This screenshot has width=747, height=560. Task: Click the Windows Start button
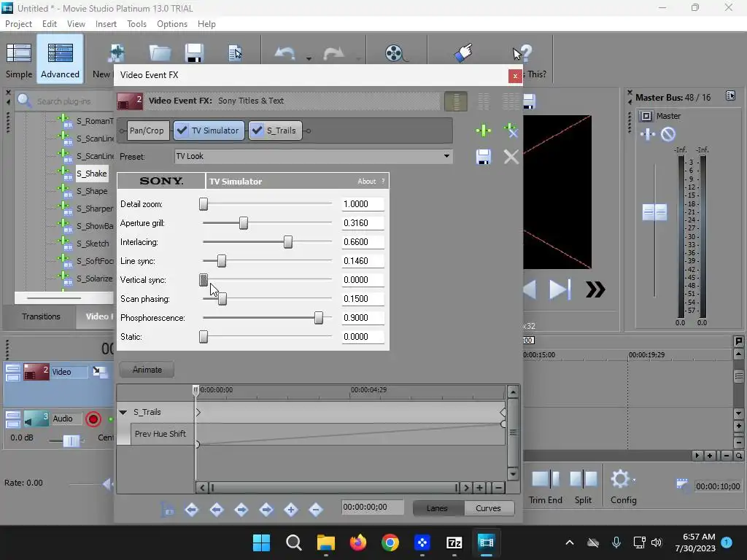pyautogui.click(x=262, y=542)
